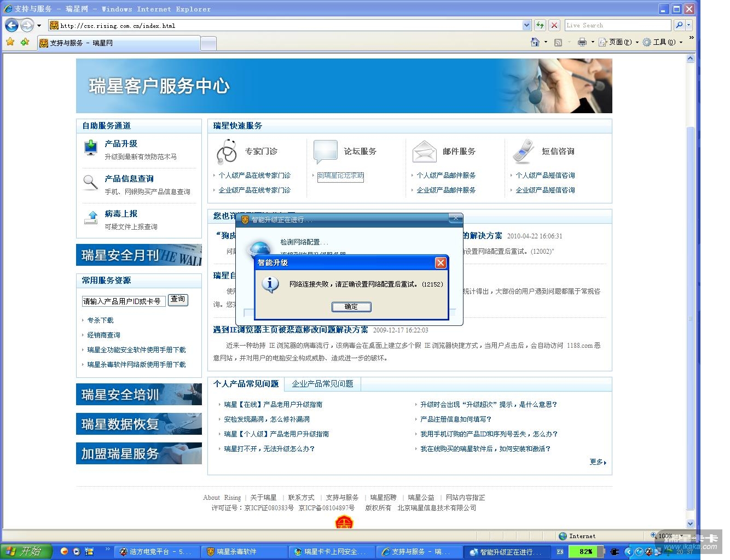This screenshot has height=560, width=730.
Task: Open 产品升级 self-service link
Action: tap(121, 144)
